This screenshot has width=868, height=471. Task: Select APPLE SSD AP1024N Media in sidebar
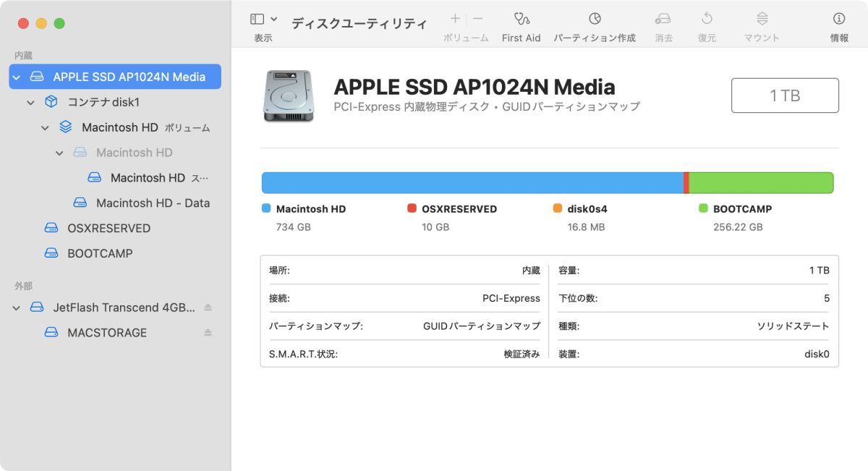(115, 77)
